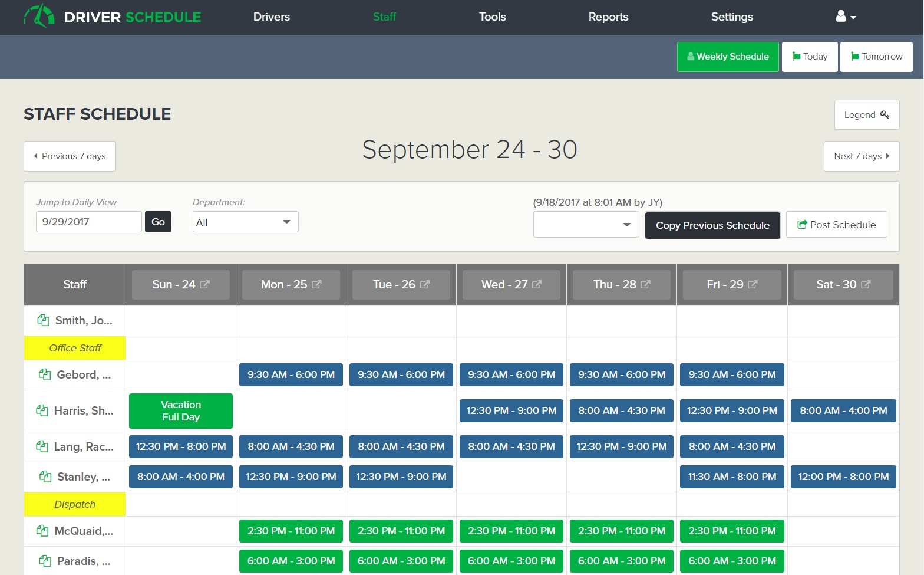This screenshot has height=575, width=924.
Task: Click copy icon beside McQuaid
Action: click(42, 531)
